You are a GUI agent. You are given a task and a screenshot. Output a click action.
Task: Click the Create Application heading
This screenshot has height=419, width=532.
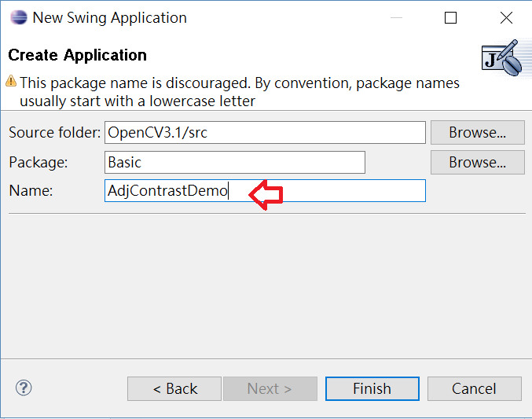[77, 55]
